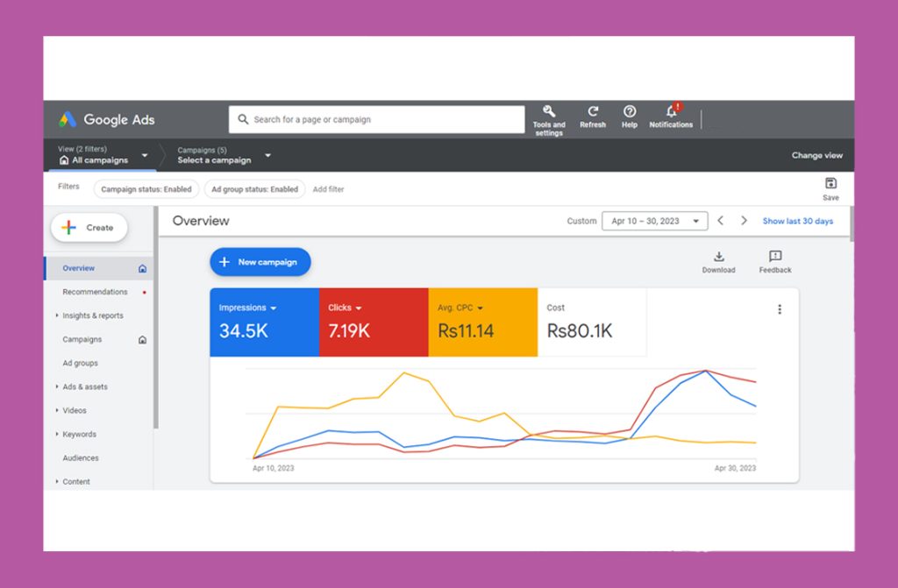Open the Notifications bell icon
The width and height of the screenshot is (898, 588).
click(x=671, y=111)
